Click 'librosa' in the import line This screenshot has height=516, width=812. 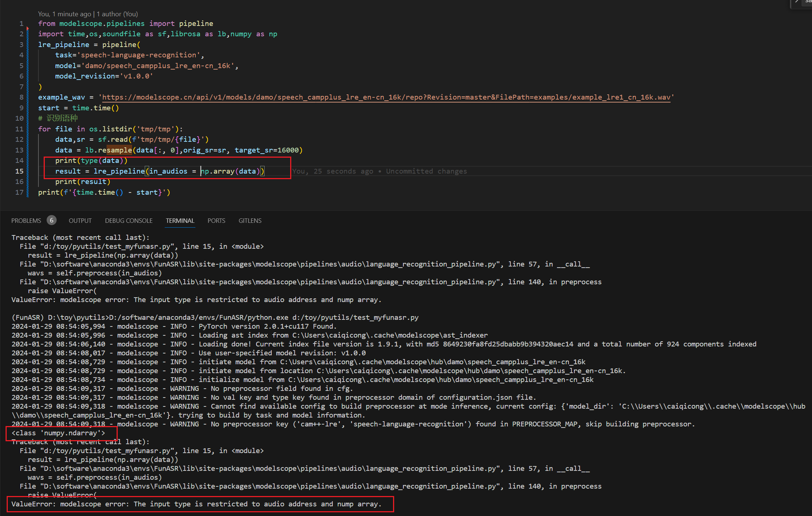click(x=185, y=34)
